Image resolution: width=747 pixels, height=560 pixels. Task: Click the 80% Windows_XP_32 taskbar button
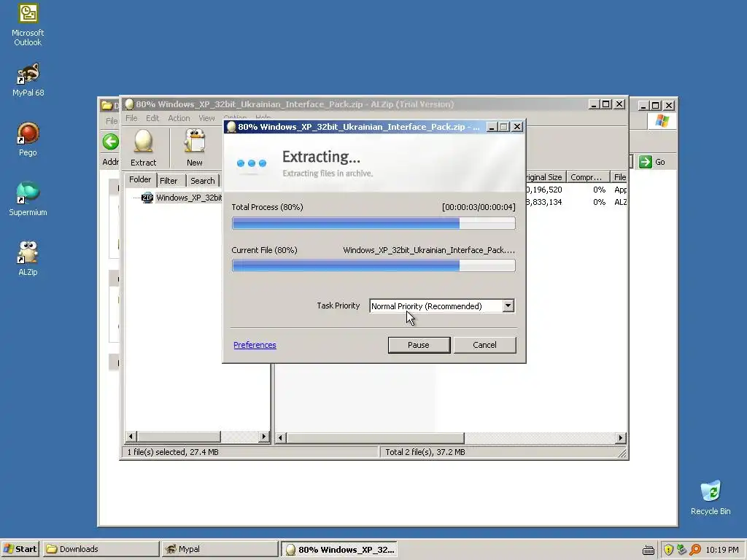pyautogui.click(x=338, y=549)
